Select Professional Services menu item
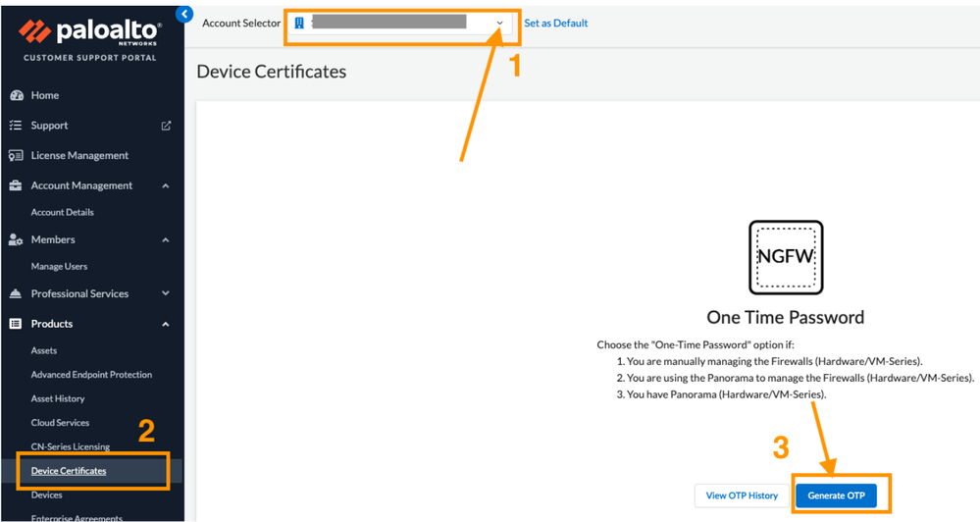980x522 pixels. tap(79, 293)
